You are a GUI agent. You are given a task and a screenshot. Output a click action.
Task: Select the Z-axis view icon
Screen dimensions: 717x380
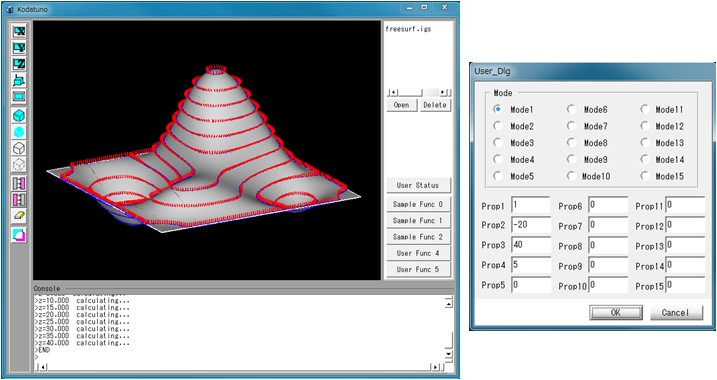(19, 64)
